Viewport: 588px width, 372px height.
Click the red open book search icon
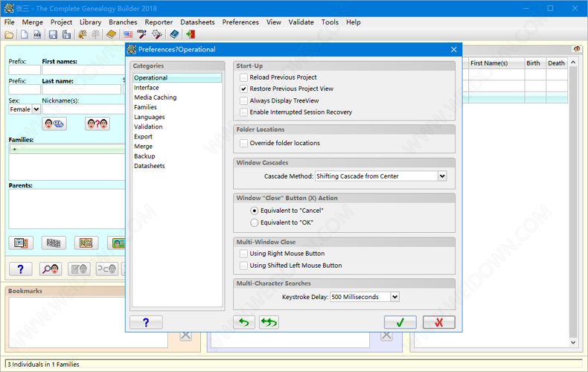pos(86,243)
